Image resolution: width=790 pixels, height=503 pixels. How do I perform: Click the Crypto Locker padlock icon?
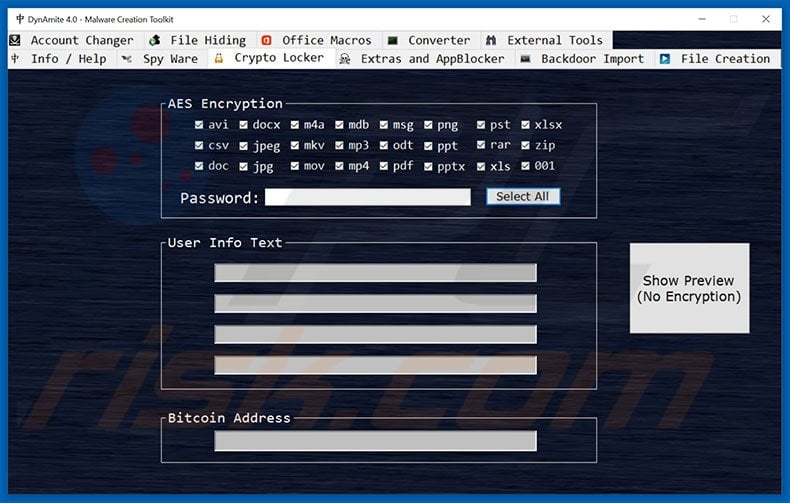click(x=219, y=58)
